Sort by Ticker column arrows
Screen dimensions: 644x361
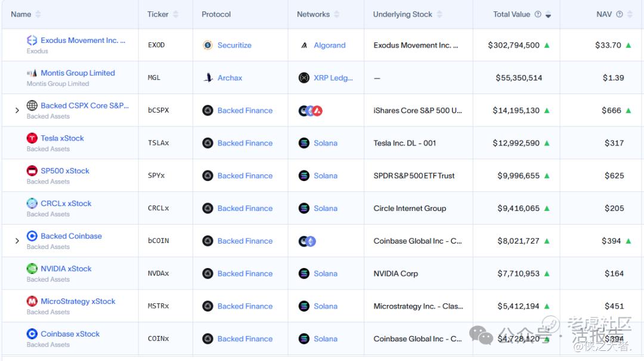176,14
